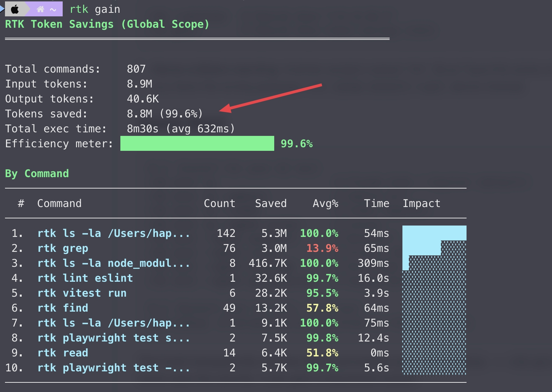
Task: Click the 'Time' column header
Action: pyautogui.click(x=376, y=203)
